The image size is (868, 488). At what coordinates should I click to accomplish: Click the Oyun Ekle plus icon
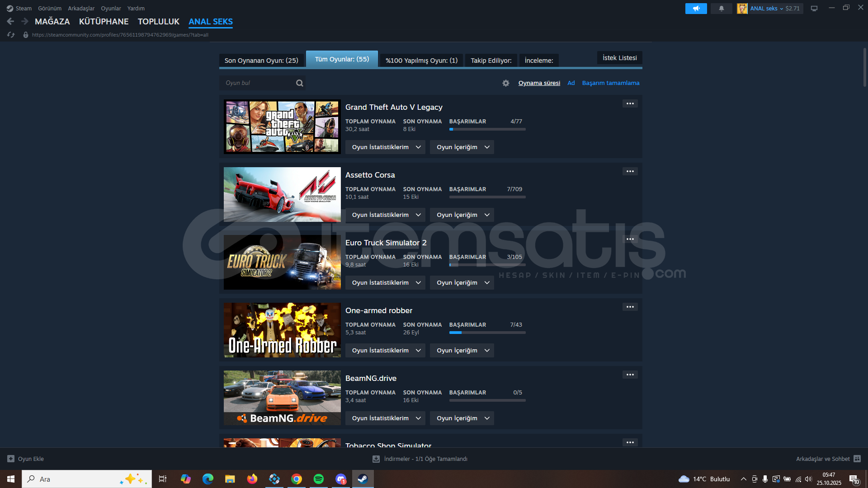(x=11, y=459)
